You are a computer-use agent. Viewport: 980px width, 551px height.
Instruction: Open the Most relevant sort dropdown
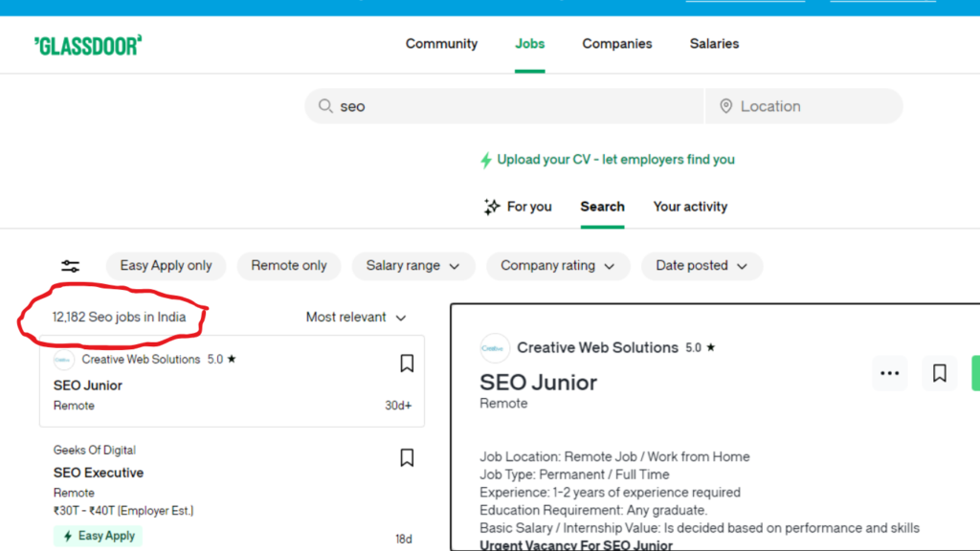click(356, 318)
